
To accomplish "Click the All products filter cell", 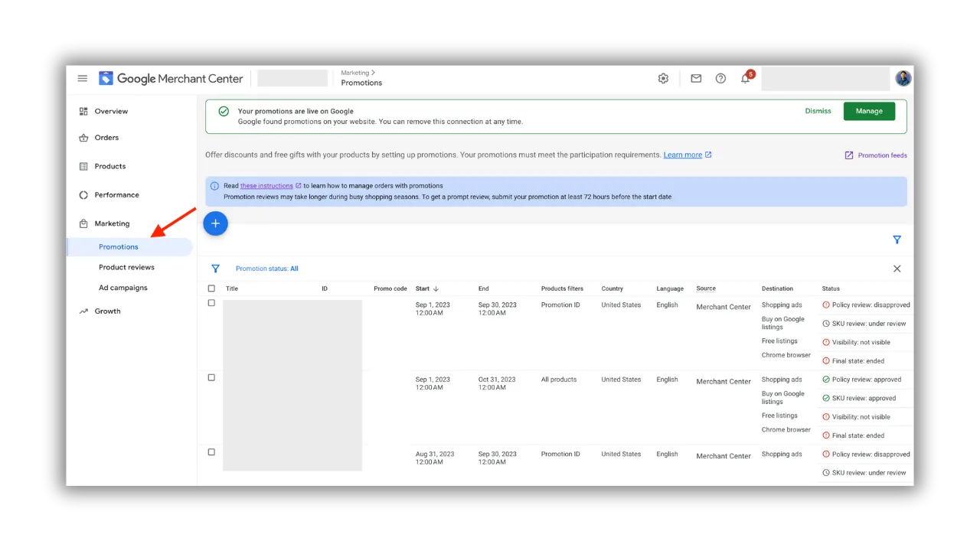I will tap(559, 380).
